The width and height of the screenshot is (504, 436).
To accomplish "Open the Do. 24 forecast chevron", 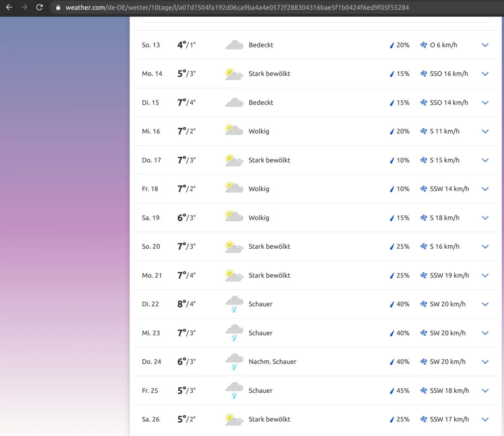I will tap(485, 362).
